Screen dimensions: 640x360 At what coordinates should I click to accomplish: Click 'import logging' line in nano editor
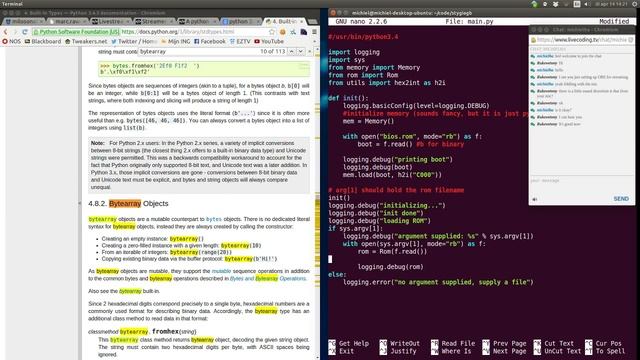[354, 52]
